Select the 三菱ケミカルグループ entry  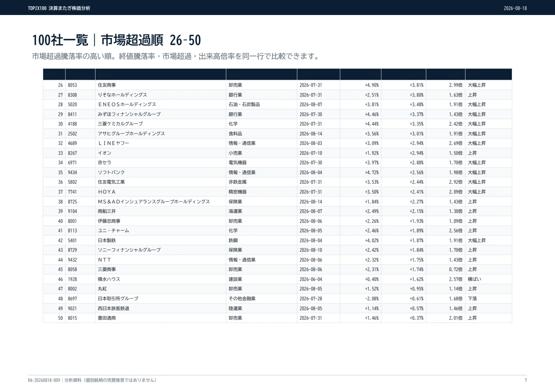tap(120, 124)
